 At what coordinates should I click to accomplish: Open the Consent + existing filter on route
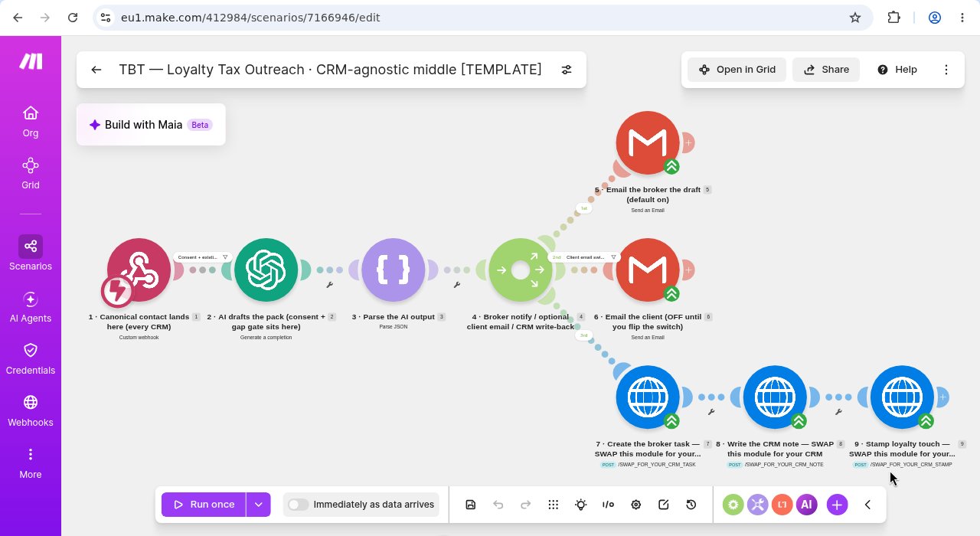click(203, 257)
